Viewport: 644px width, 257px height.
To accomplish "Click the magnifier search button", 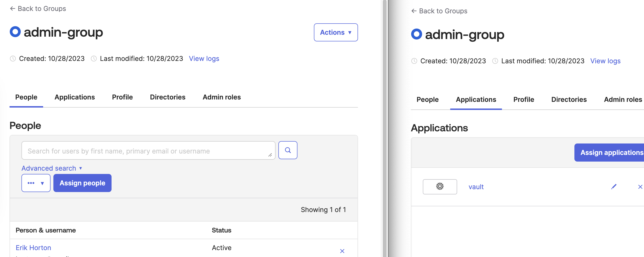I will point(288,150).
